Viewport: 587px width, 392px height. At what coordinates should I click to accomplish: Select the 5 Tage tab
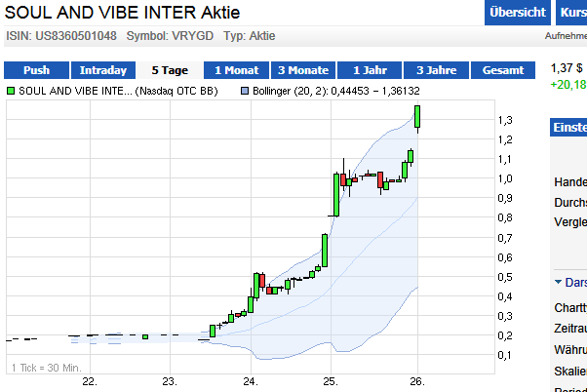tap(170, 70)
